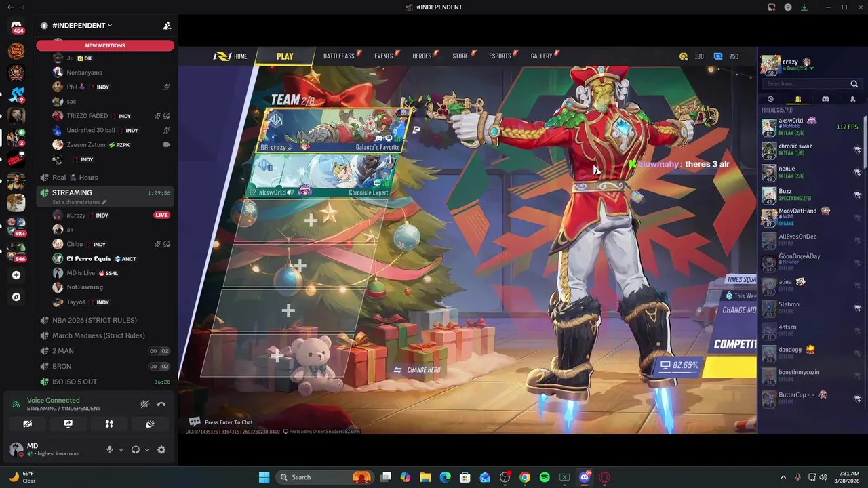868x488 pixels.
Task: Select iiCrazy's LIVE stream user row
Action: 111,216
